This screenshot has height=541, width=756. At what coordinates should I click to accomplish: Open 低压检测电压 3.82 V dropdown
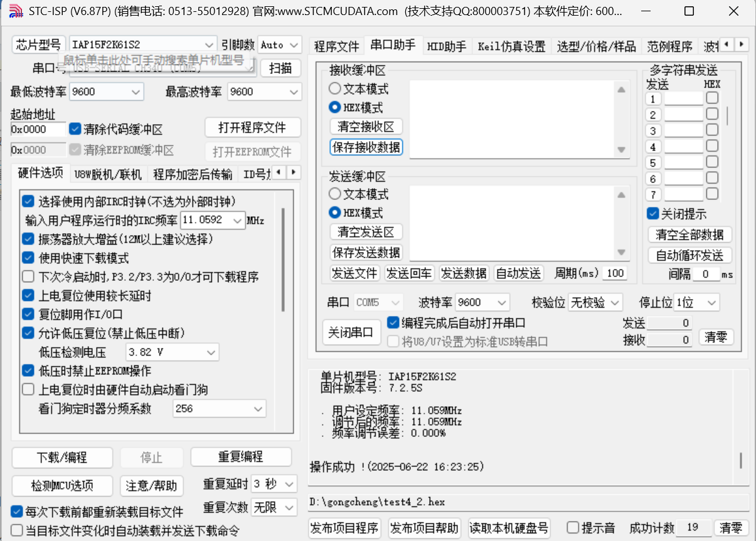click(173, 352)
